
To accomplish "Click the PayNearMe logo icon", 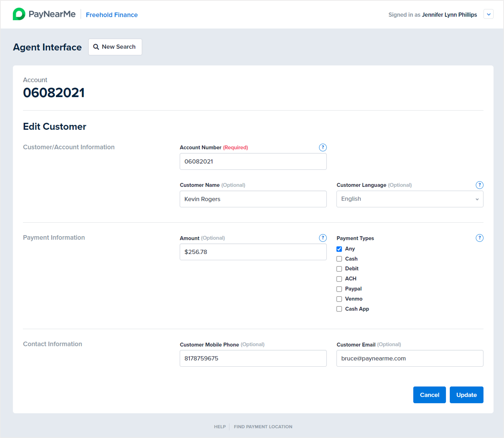I will click(19, 14).
